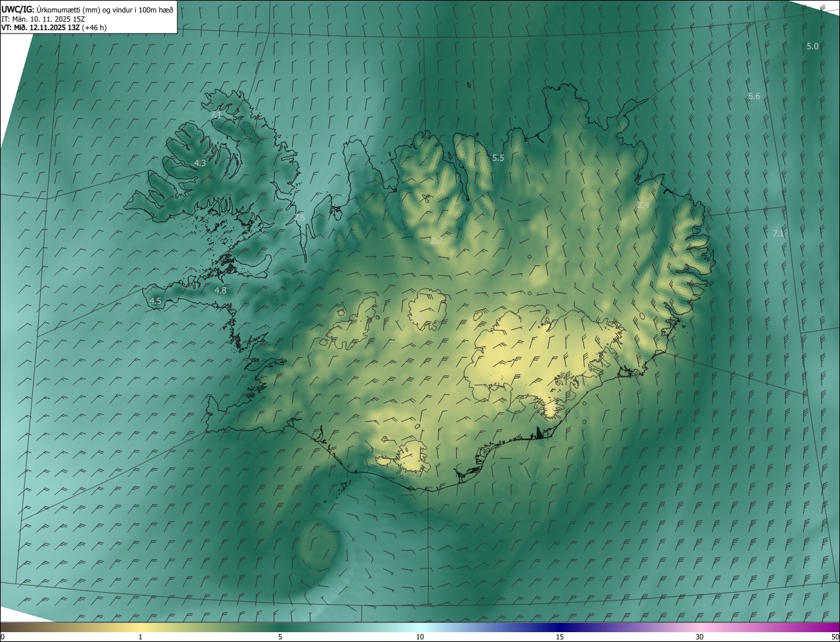Click the 4.8 value label on the map
Screen dimensions: 840x642
(x=220, y=290)
